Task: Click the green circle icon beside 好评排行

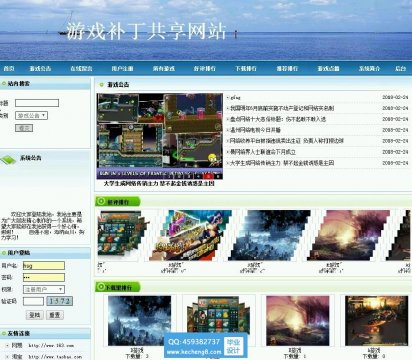Action: click(x=101, y=201)
